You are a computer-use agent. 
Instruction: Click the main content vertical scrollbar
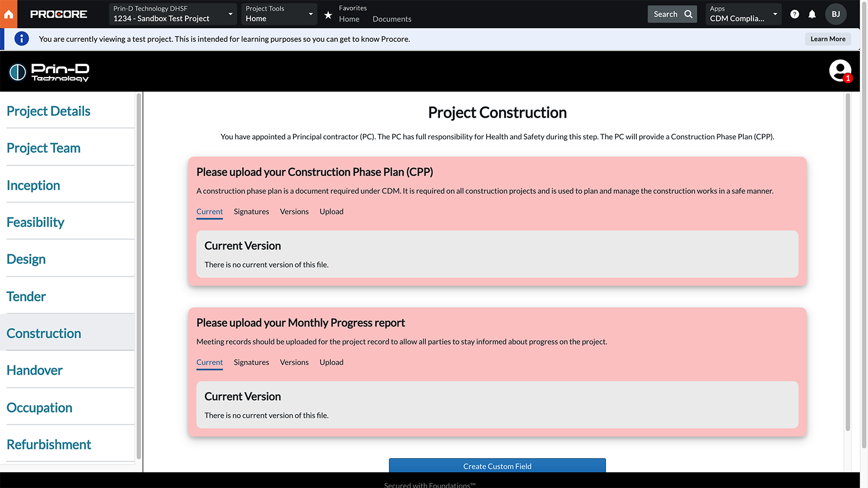847,260
